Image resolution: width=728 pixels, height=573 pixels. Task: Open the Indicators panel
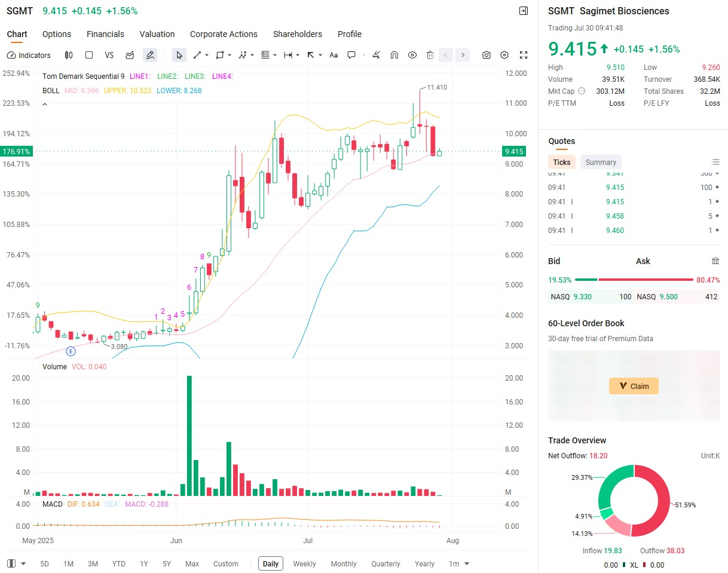[x=29, y=55]
